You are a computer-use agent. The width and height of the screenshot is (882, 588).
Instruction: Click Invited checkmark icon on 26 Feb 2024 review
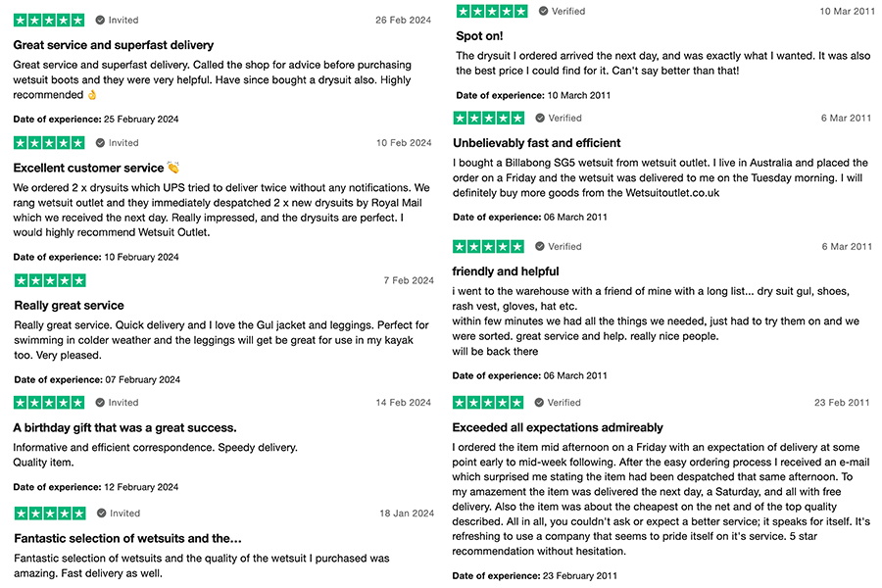pos(100,21)
